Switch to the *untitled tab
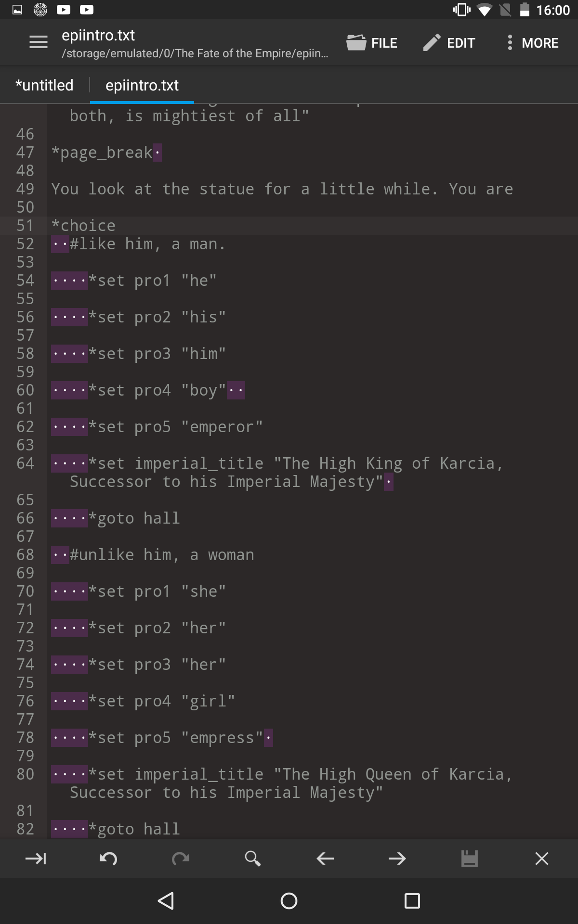 click(44, 85)
